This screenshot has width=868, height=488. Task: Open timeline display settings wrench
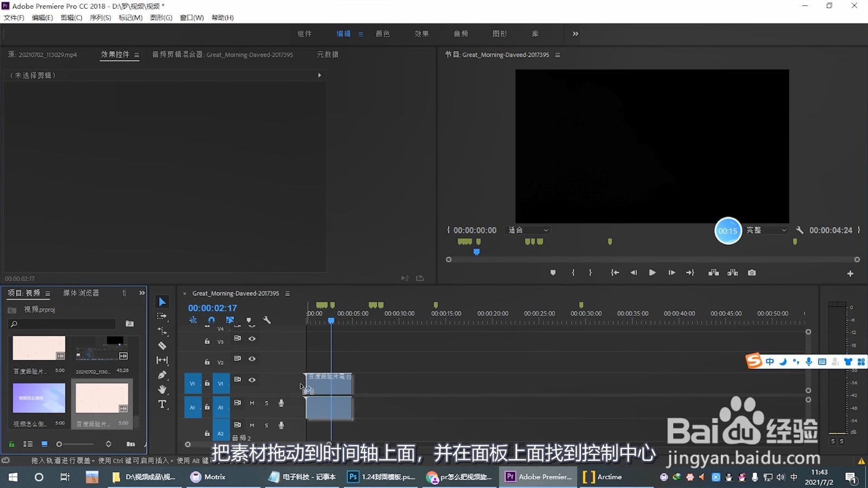tap(267, 320)
